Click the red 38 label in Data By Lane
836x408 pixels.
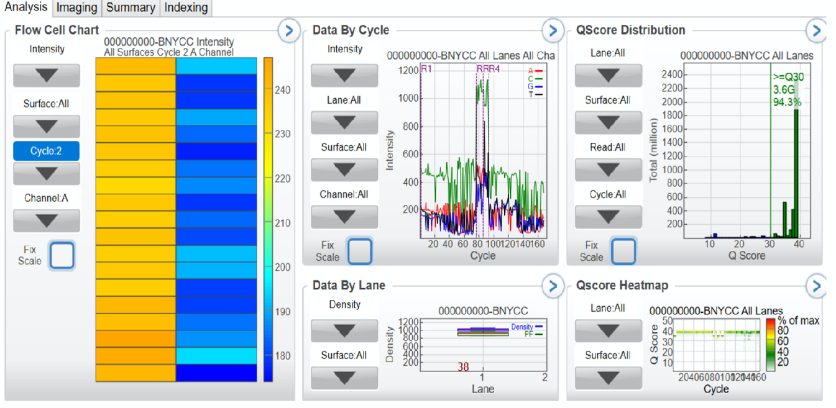(463, 367)
